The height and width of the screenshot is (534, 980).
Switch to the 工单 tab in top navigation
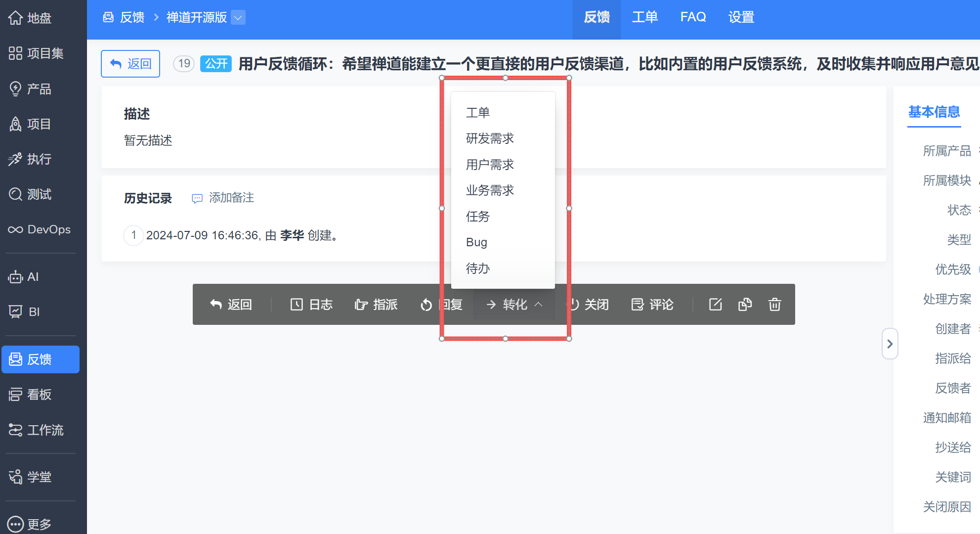tap(645, 17)
